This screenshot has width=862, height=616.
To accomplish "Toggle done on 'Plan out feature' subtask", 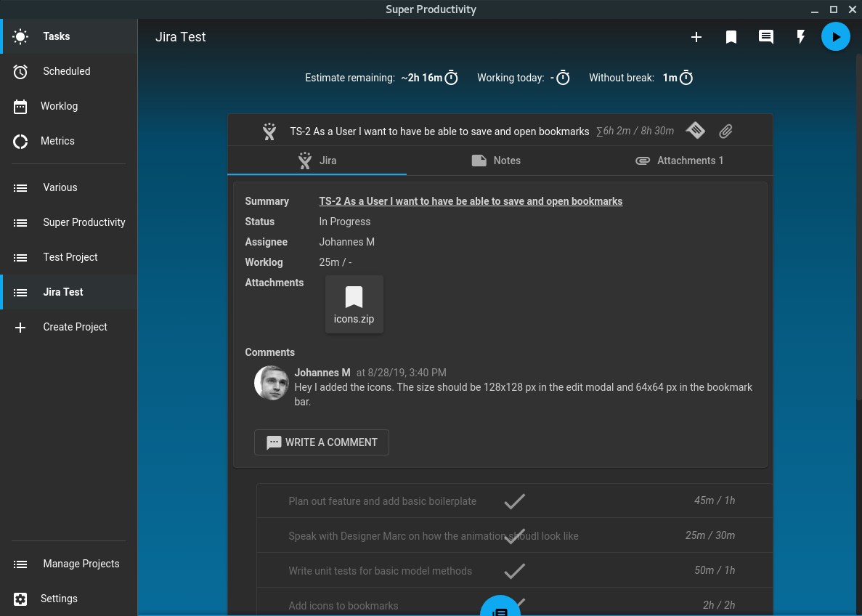I will pyautogui.click(x=514, y=500).
